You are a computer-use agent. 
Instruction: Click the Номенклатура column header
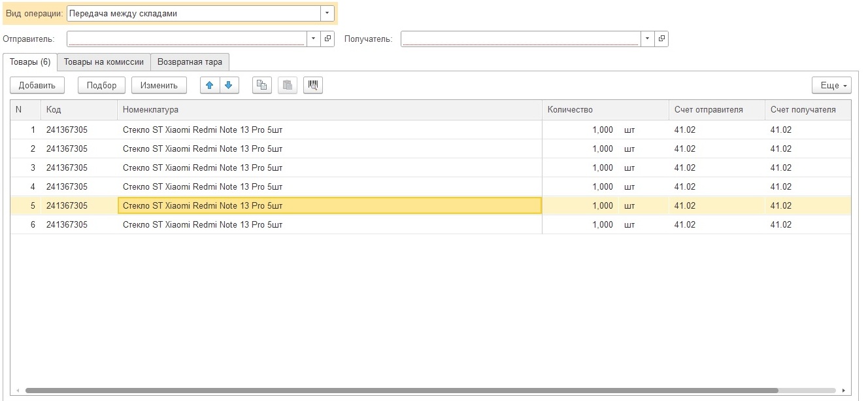(330, 110)
